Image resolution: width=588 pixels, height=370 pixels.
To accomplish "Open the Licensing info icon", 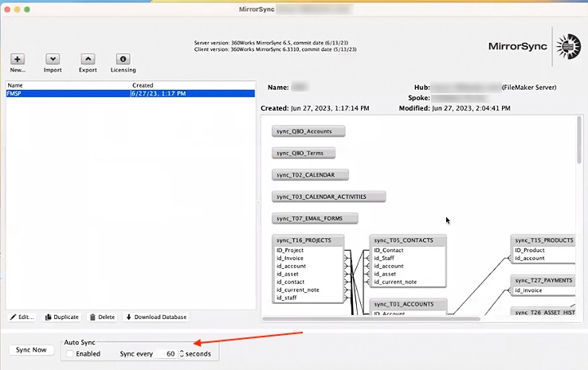I will [x=123, y=59].
